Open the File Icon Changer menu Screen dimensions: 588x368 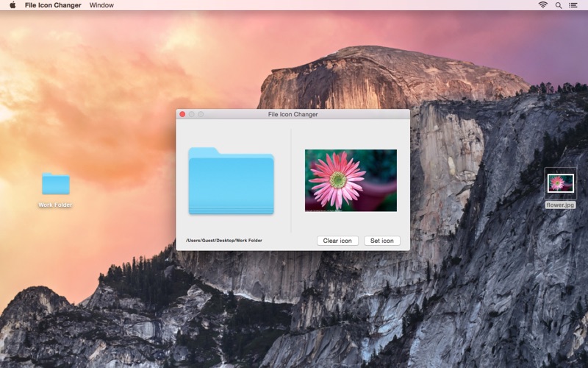[53, 5]
